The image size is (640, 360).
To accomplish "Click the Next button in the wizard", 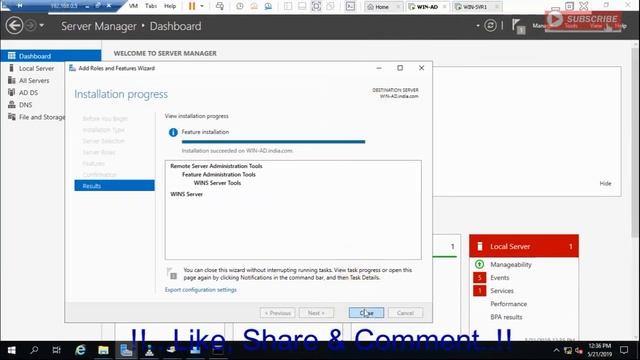I will [316, 313].
